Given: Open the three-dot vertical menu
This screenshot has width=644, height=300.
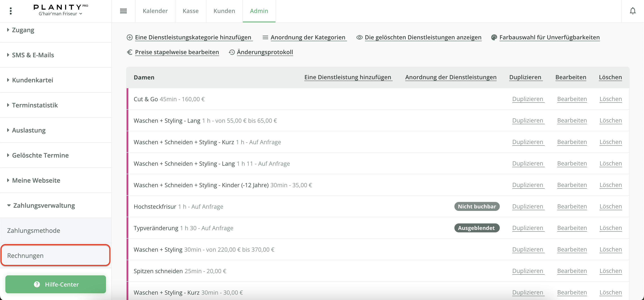Looking at the screenshot, I should (x=11, y=11).
